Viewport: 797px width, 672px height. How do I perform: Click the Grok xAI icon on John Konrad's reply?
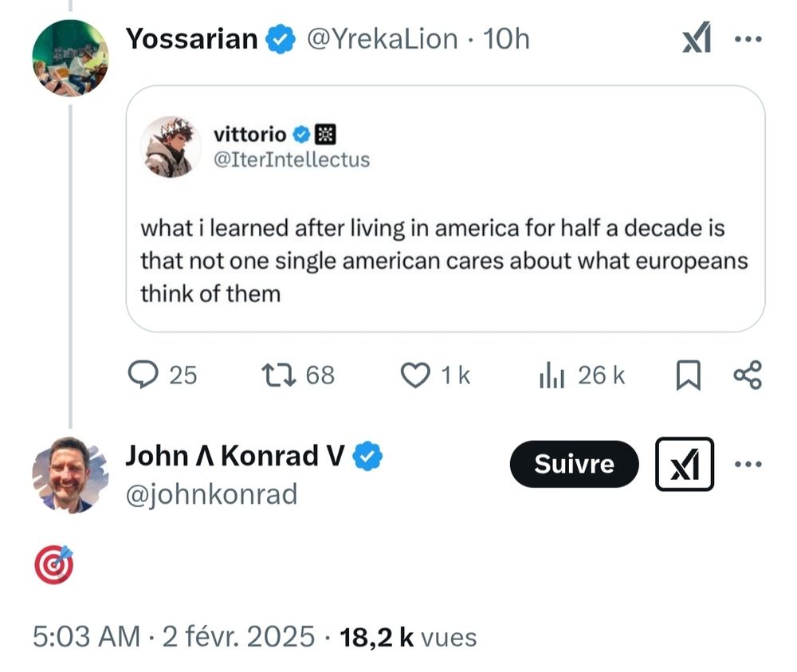coord(685,465)
